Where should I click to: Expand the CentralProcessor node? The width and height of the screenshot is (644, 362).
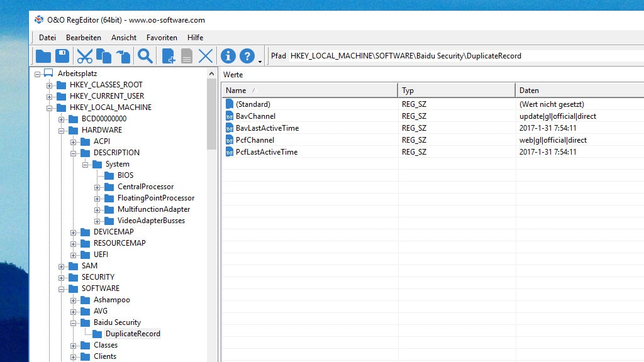click(x=97, y=187)
